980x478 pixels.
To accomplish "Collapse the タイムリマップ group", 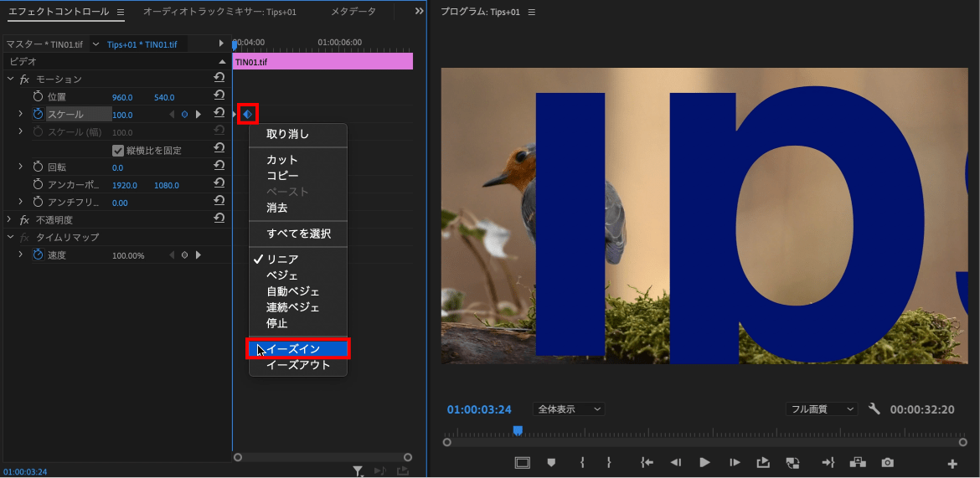I will click(x=10, y=238).
